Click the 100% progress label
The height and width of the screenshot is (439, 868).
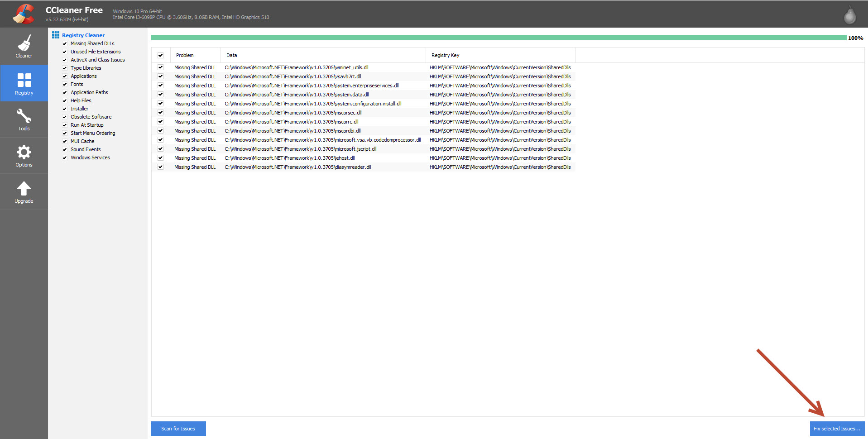856,38
